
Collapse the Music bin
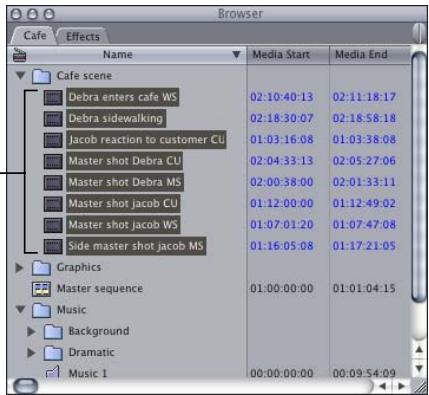click(21, 310)
